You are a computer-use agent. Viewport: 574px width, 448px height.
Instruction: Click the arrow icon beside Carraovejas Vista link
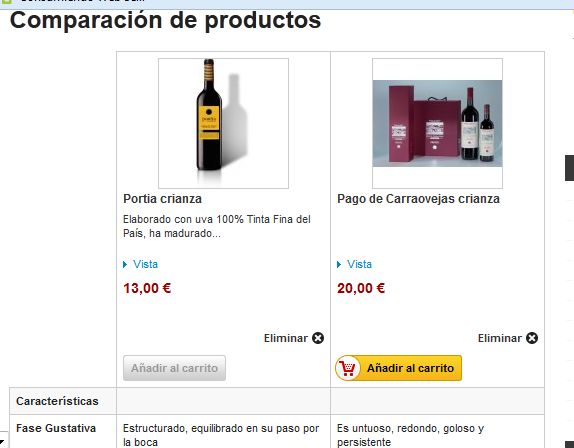click(339, 264)
